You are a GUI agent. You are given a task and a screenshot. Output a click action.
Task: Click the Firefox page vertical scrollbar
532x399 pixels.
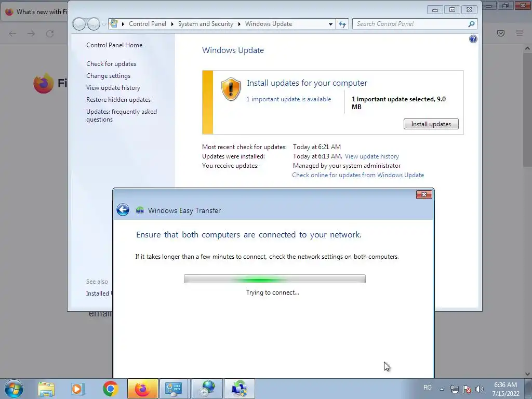pos(527,110)
